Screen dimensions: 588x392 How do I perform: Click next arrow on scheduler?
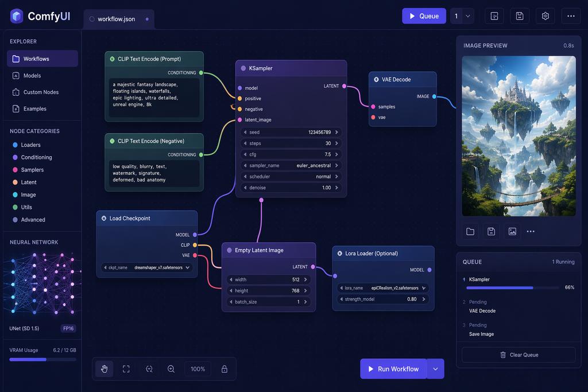(336, 177)
